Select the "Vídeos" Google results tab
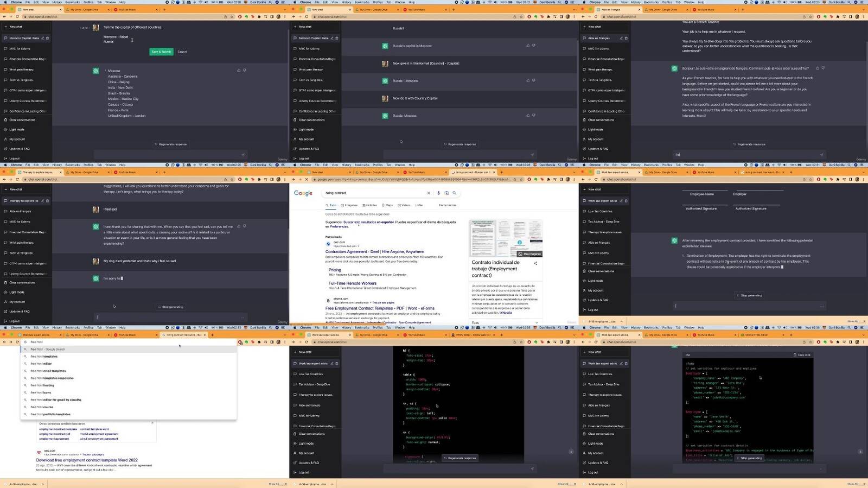The width and height of the screenshot is (868, 488). [404, 205]
